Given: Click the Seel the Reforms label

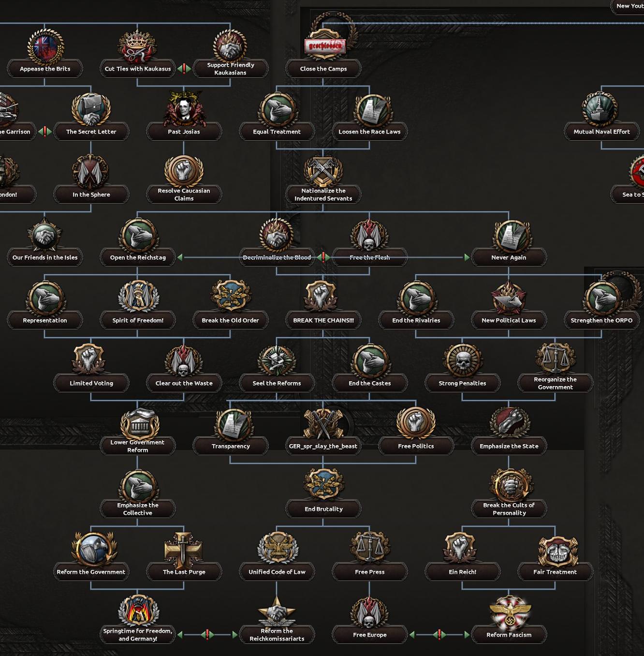Looking at the screenshot, I should tap(277, 383).
